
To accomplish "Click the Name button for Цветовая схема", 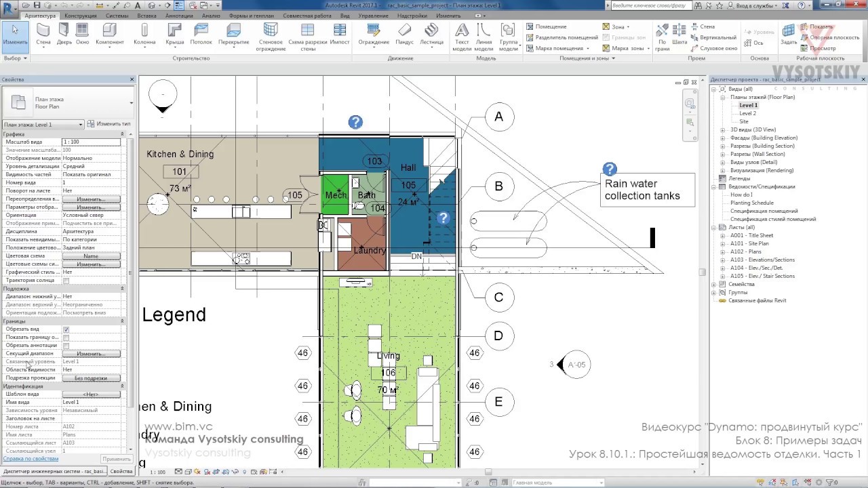I will point(91,256).
